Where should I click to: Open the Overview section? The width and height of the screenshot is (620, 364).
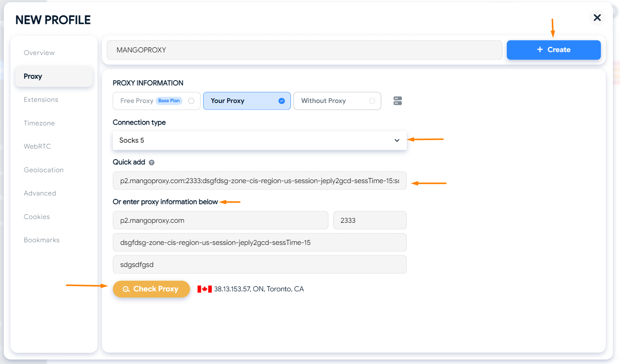[x=39, y=53]
